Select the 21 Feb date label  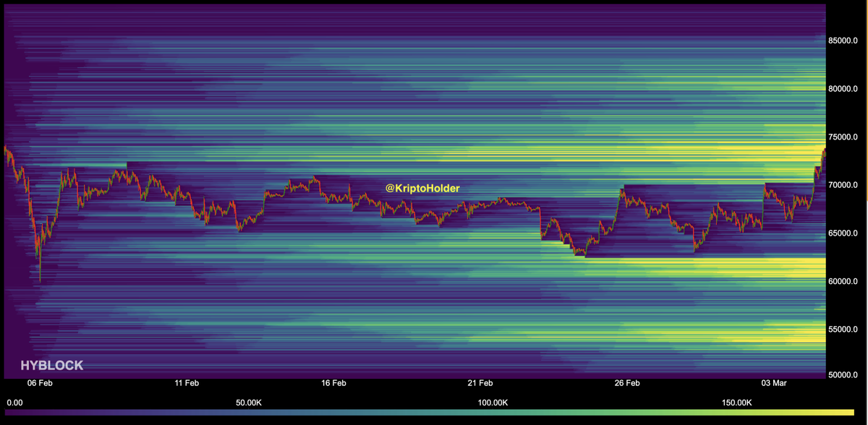(480, 382)
